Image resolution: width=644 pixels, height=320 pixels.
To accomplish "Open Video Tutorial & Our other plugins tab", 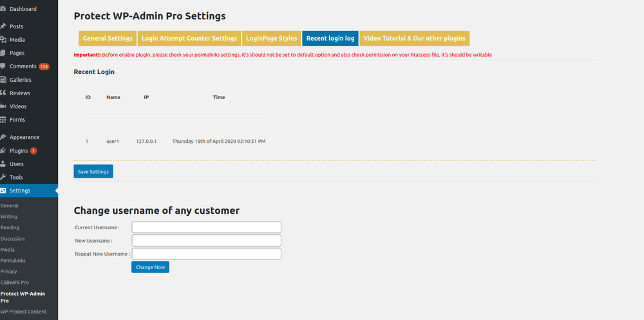I will point(414,38).
